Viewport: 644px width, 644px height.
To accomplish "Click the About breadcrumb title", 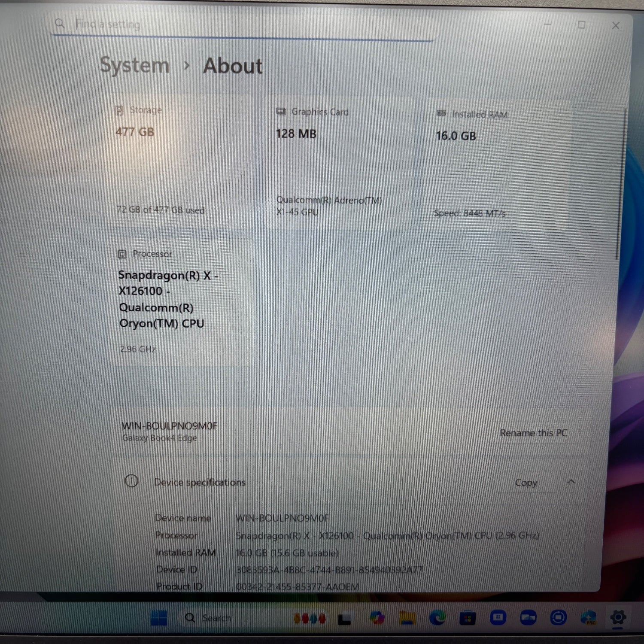I will pos(233,66).
